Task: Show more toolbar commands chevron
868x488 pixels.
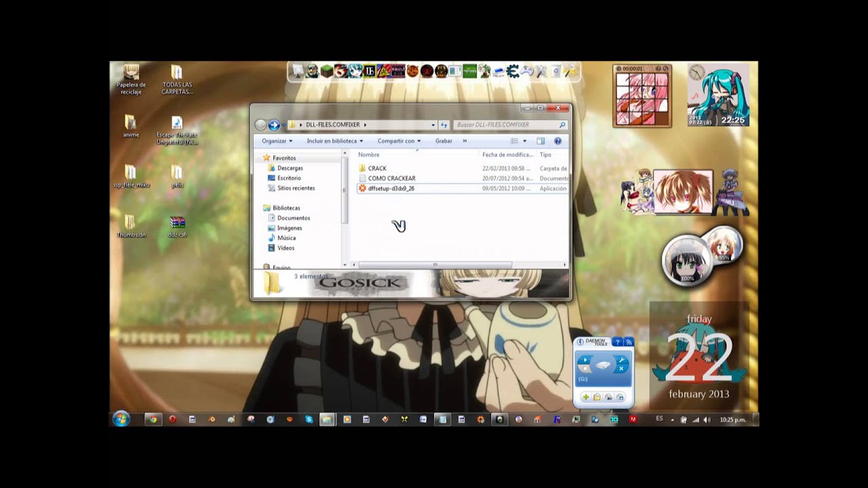Action: [465, 141]
